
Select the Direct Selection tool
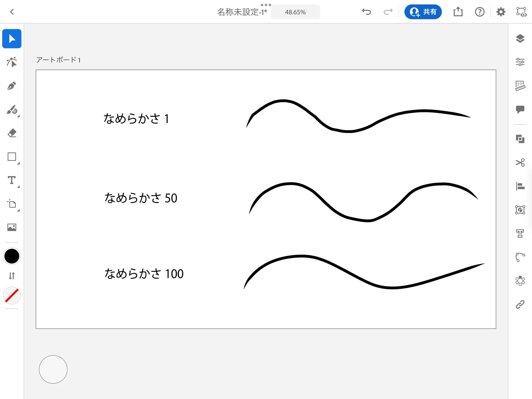click(x=12, y=62)
